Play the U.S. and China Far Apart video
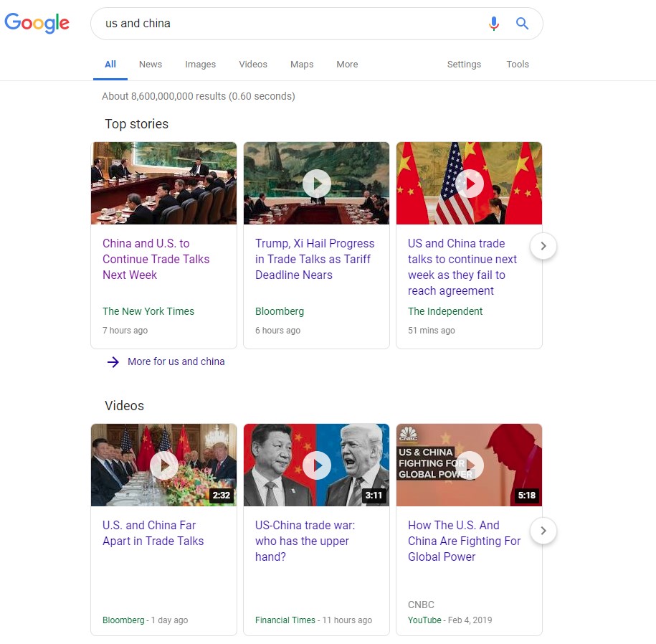Image resolution: width=656 pixels, height=644 pixels. point(164,465)
